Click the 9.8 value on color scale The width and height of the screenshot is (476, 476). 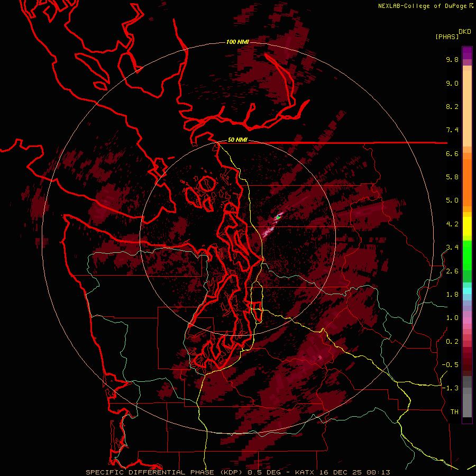(452, 59)
